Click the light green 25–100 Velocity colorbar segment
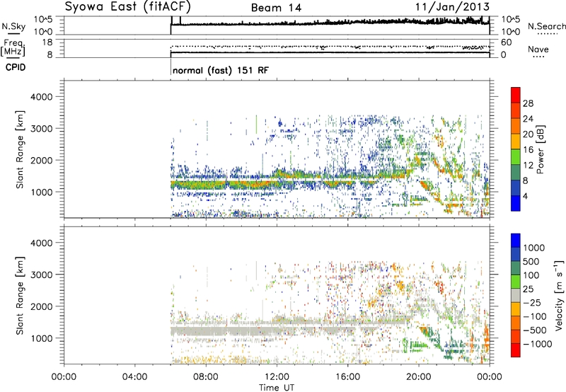The image size is (566, 392). pos(516,282)
